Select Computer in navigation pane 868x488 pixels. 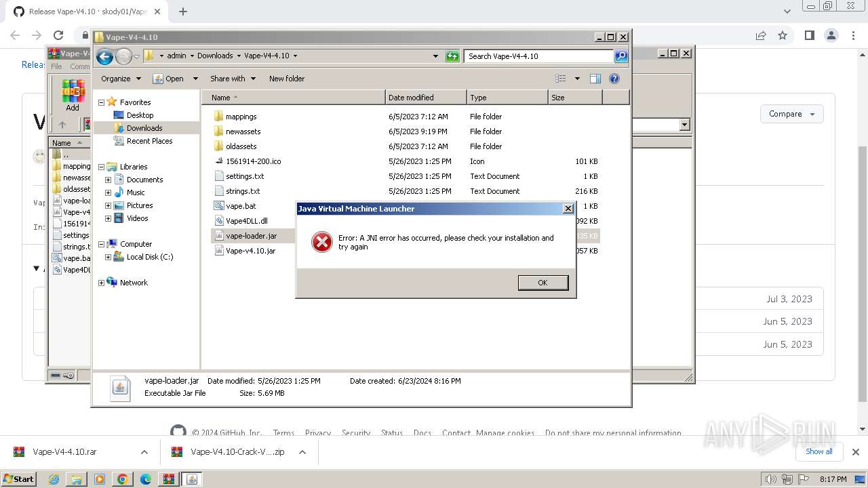[x=136, y=244]
